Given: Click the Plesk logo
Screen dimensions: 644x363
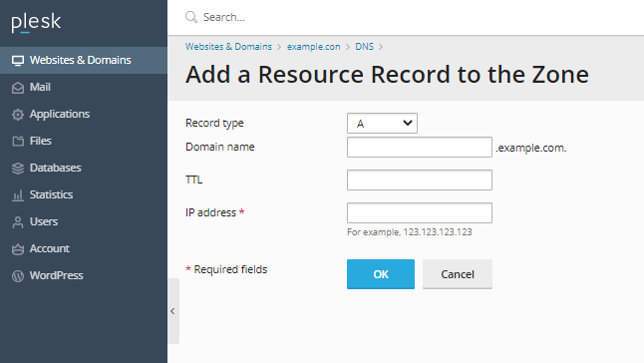Looking at the screenshot, I should coord(36,22).
